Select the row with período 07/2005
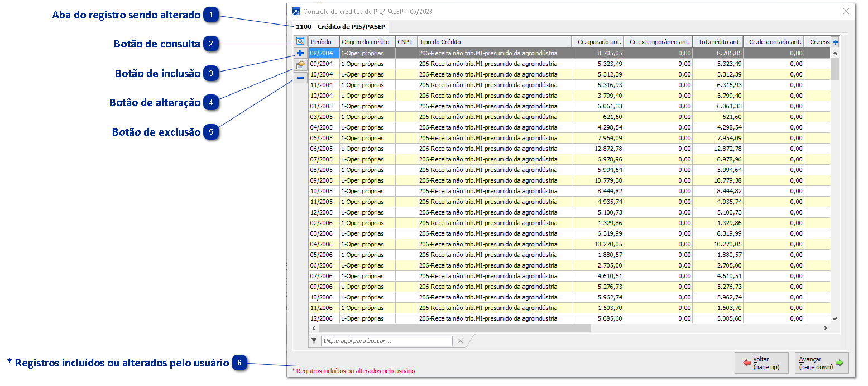 coord(569,159)
